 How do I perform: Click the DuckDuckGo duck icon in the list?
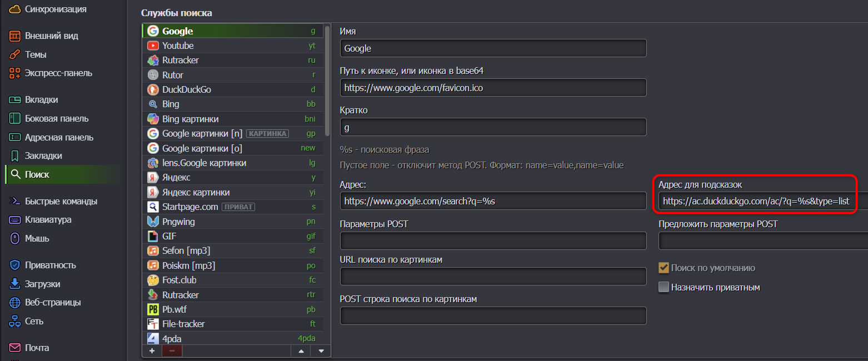point(153,89)
